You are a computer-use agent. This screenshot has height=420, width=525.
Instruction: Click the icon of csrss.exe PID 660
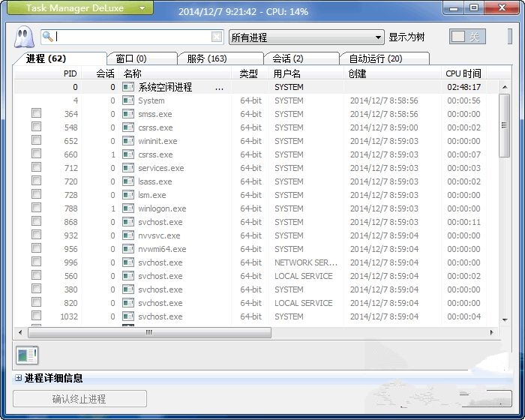click(x=128, y=154)
